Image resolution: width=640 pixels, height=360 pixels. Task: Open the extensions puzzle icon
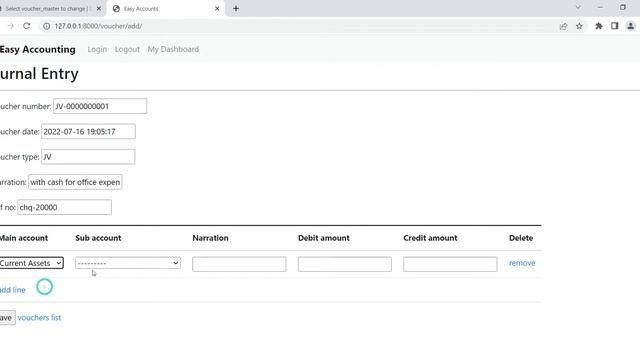click(x=599, y=26)
